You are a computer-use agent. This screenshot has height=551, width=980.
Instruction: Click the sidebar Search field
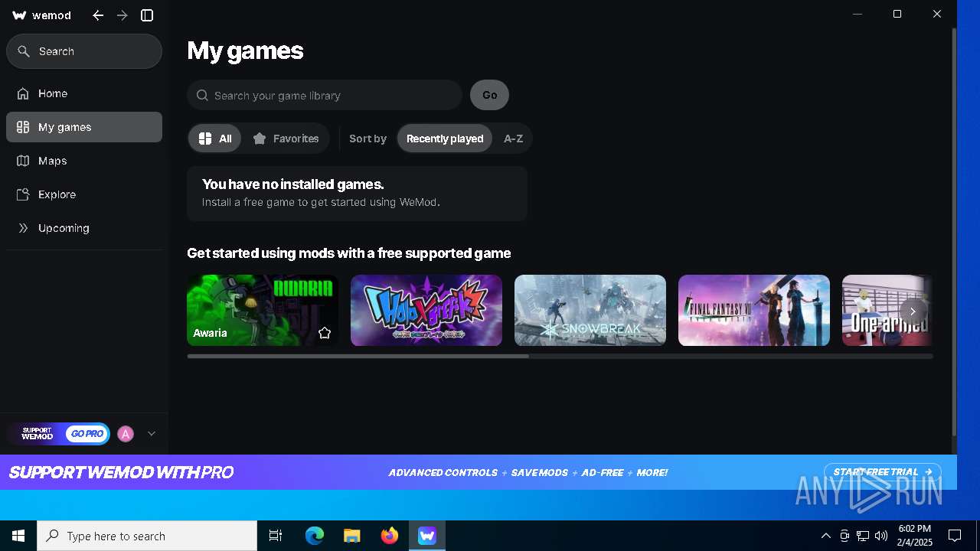coord(84,51)
